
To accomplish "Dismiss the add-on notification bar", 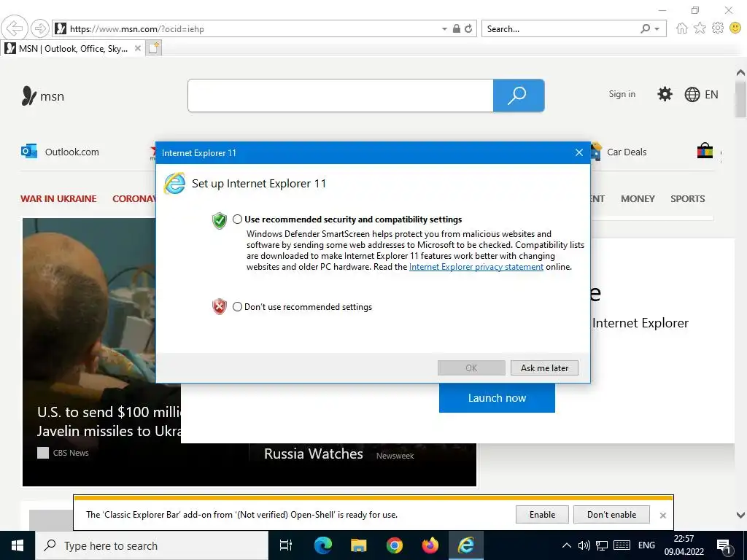I will [x=662, y=516].
